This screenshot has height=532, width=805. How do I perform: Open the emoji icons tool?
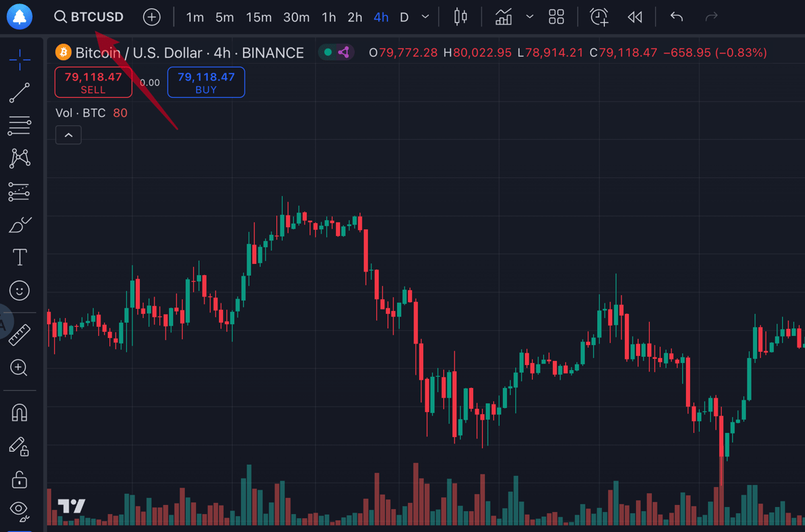(x=19, y=290)
